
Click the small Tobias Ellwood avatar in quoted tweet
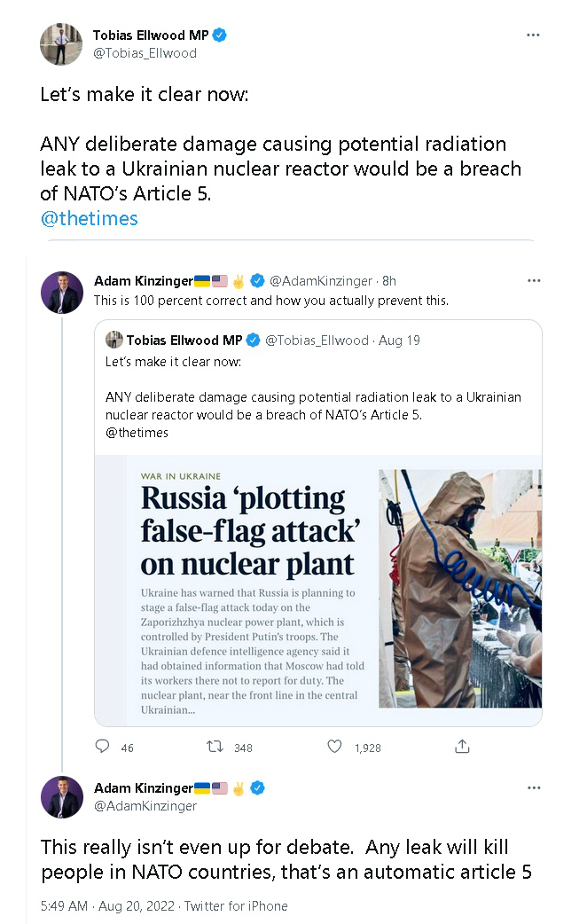[113, 340]
